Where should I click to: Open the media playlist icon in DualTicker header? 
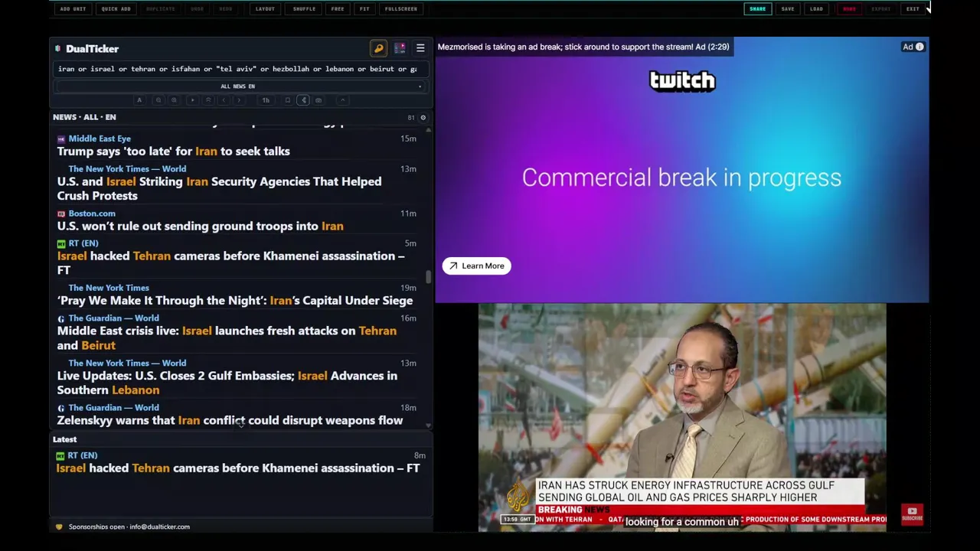(400, 48)
